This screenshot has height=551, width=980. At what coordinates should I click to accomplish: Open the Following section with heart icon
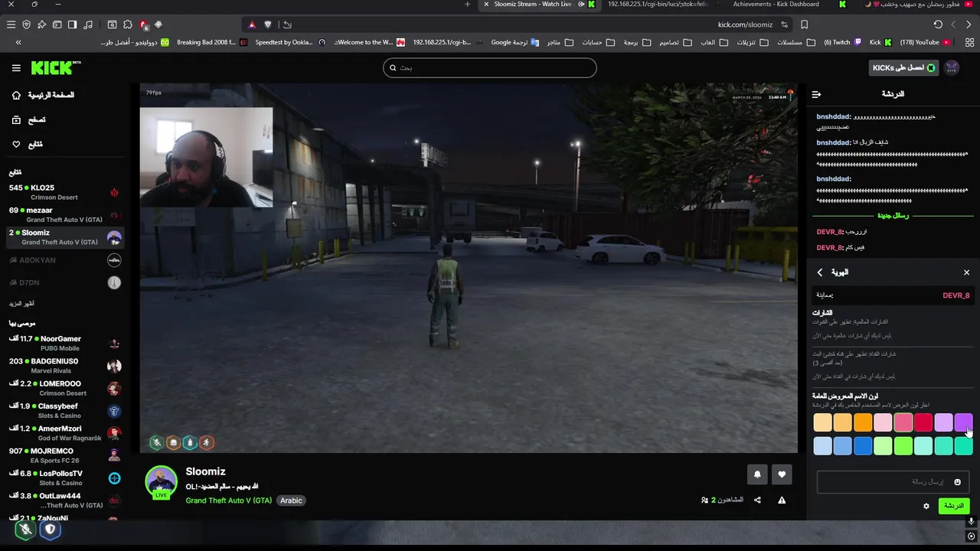click(28, 144)
